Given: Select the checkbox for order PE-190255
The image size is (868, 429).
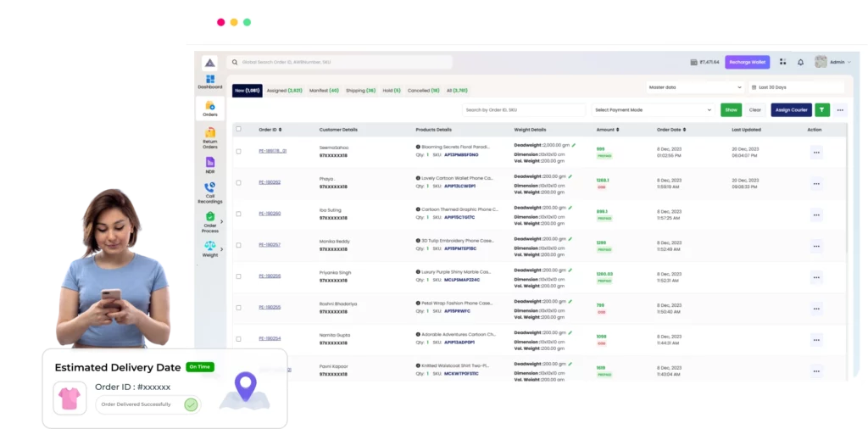Looking at the screenshot, I should (x=238, y=307).
